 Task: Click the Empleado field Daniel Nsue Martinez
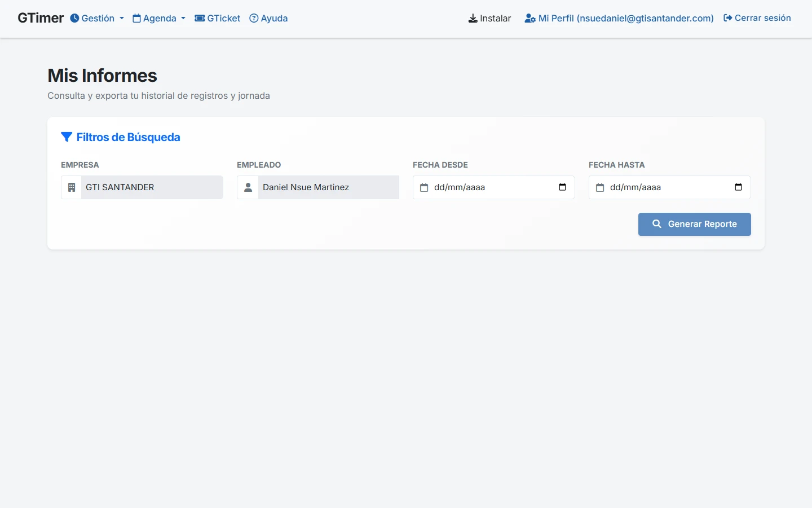pyautogui.click(x=329, y=187)
